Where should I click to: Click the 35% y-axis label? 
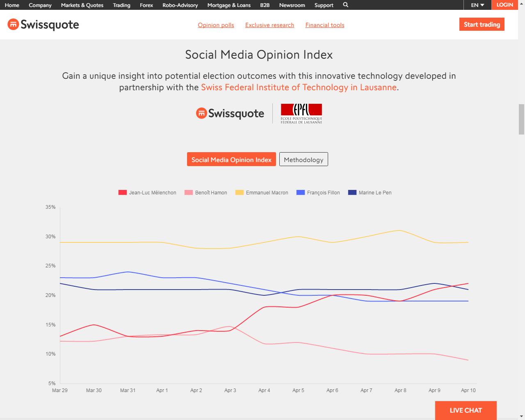click(x=50, y=207)
